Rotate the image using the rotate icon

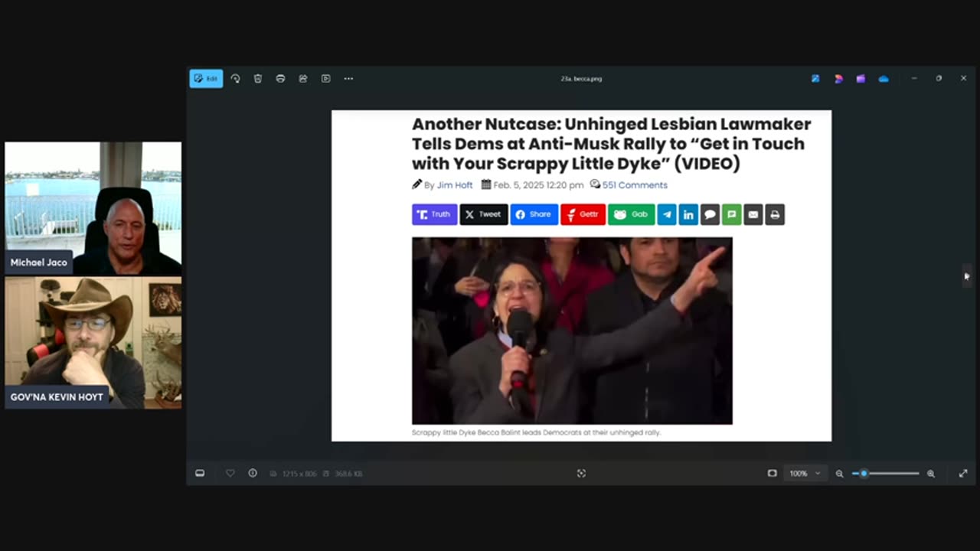235,78
